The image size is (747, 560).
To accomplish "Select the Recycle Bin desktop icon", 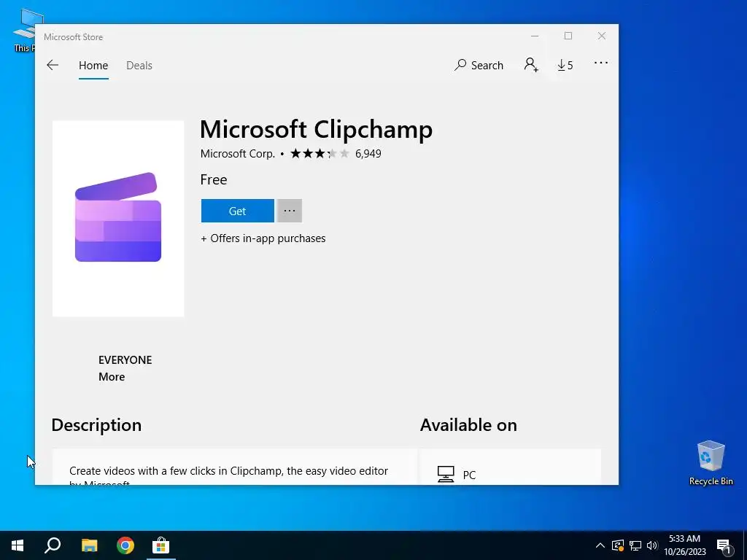I will point(711,463).
